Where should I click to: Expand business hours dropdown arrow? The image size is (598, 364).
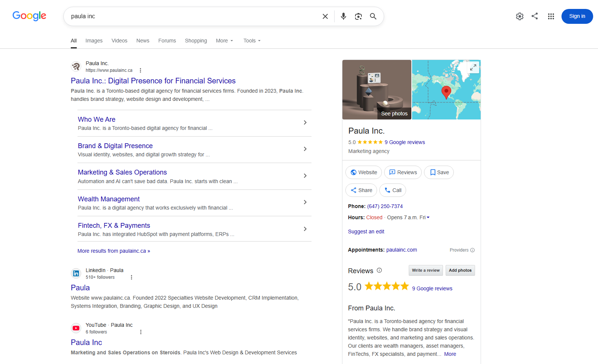[428, 217]
